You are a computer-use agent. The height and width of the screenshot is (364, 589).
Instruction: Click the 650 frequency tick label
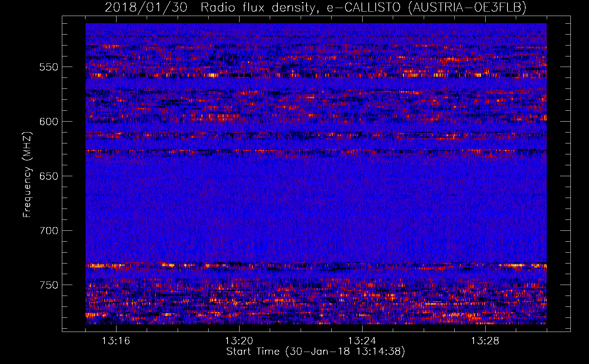pyautogui.click(x=49, y=176)
